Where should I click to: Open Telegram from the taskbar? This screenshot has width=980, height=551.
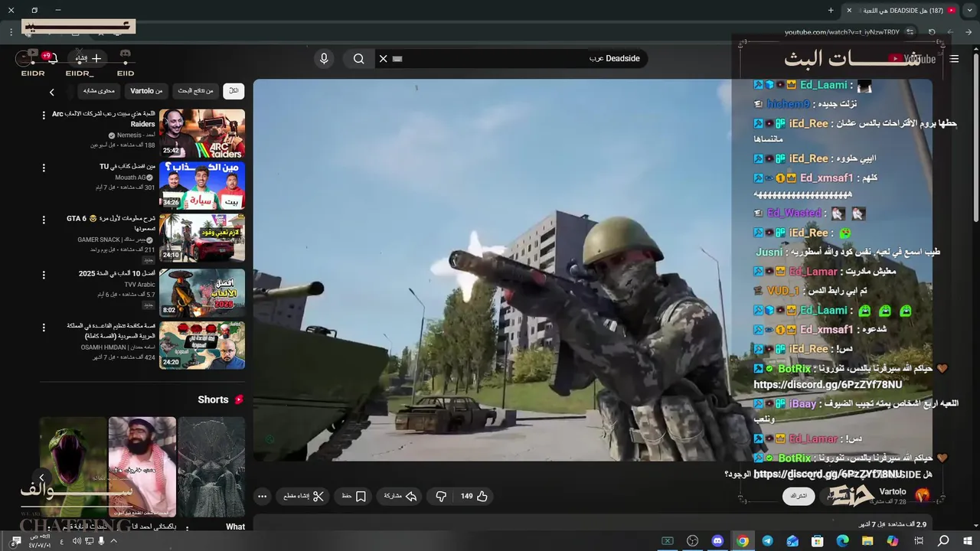tap(767, 541)
